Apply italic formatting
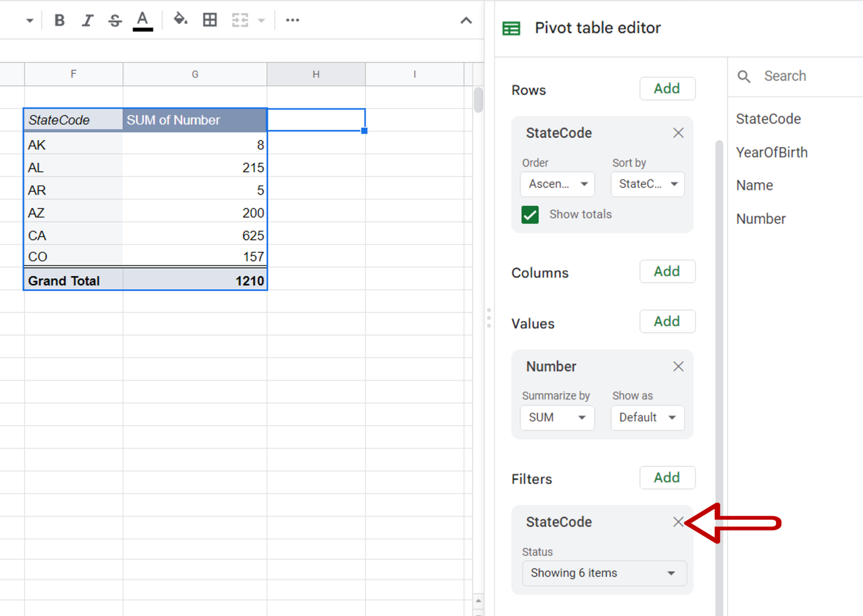 [87, 20]
